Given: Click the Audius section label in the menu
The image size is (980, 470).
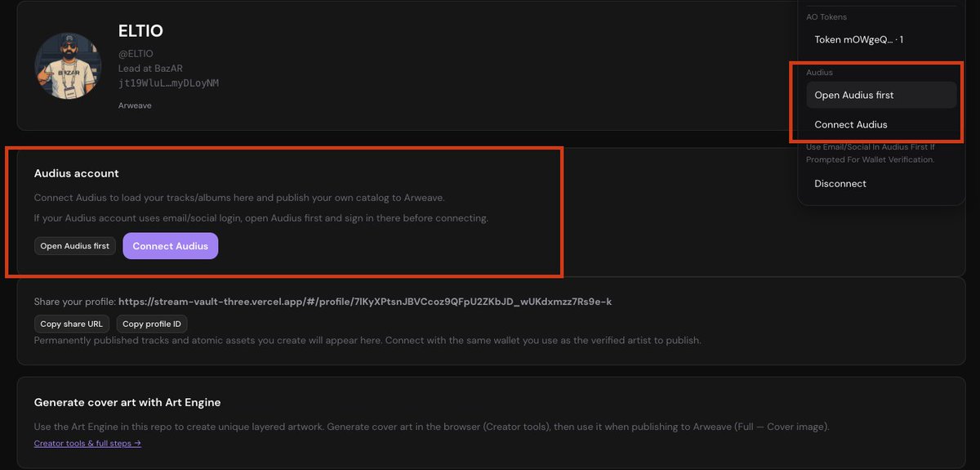Looking at the screenshot, I should click(x=819, y=73).
